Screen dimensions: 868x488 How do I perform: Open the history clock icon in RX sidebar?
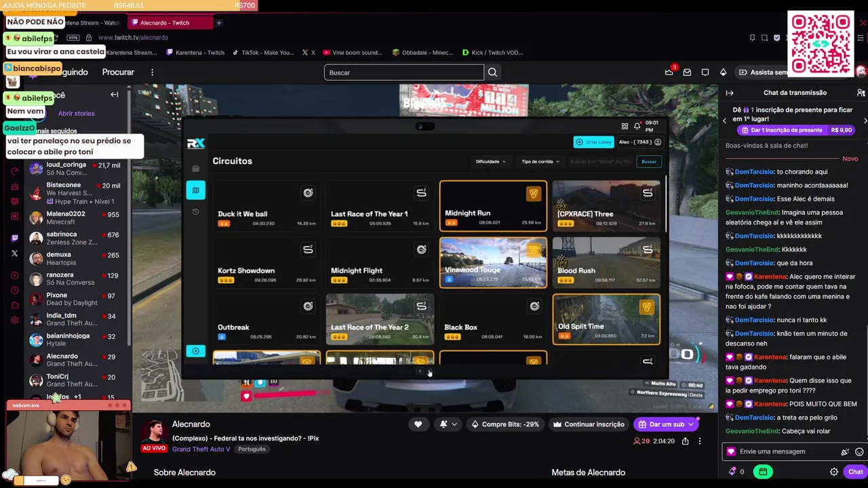195,211
